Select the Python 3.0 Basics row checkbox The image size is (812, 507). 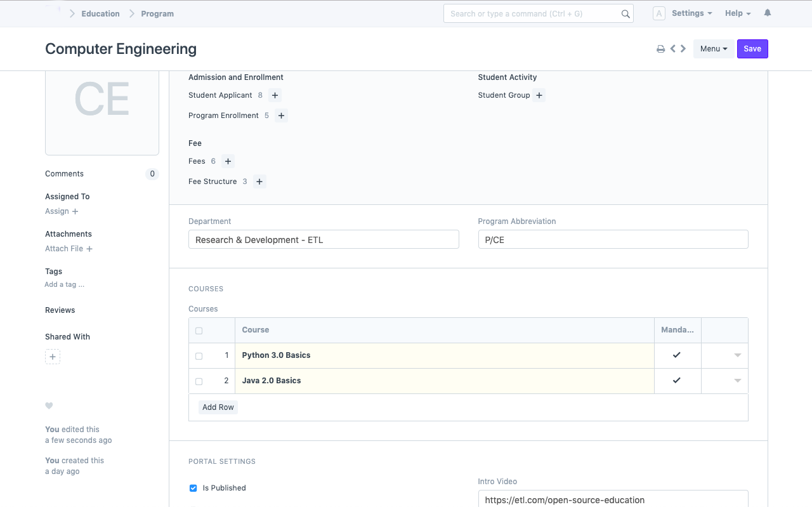point(199,356)
